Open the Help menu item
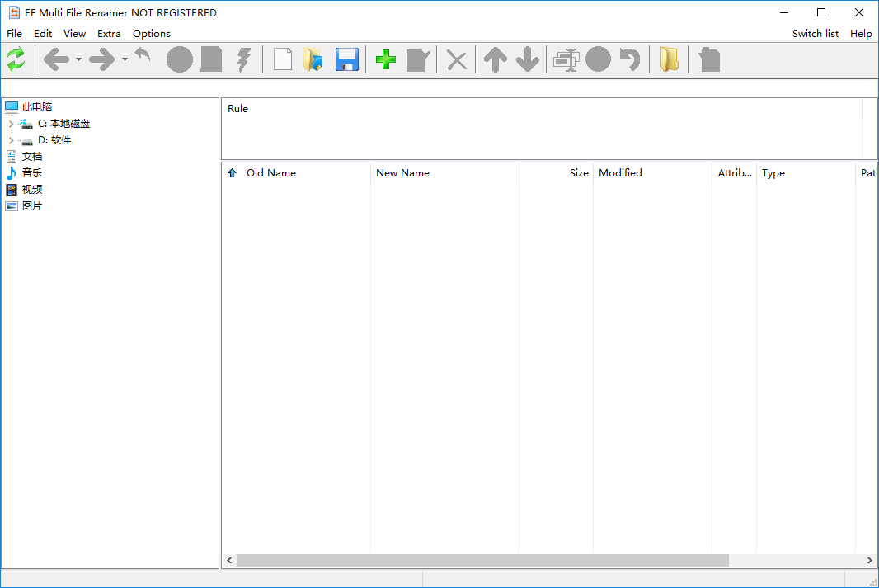The image size is (879, 588). 861,33
